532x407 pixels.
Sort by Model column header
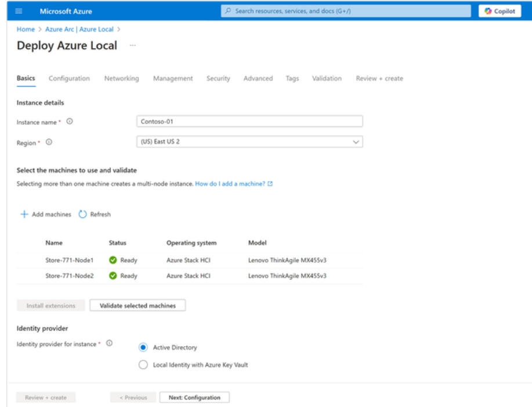[x=257, y=243]
